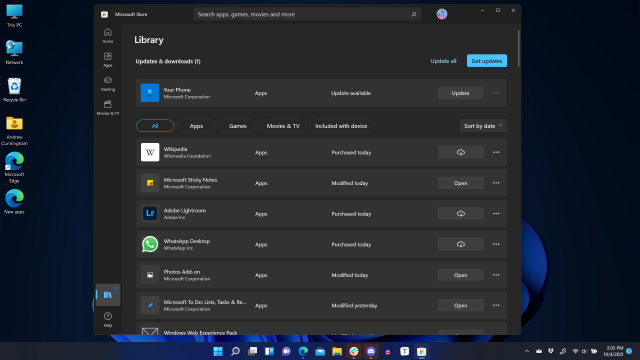
Task: Select Included with device filter
Action: coord(341,126)
